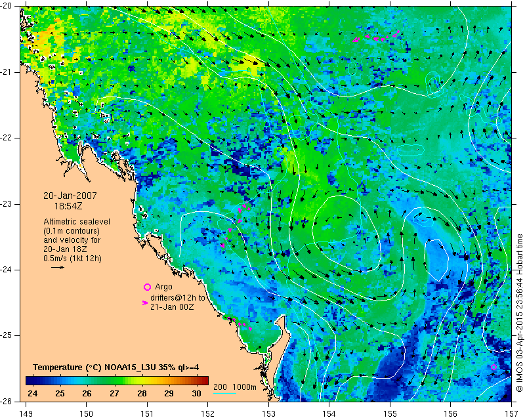Click the 155 longitude axis label
This screenshot has width=525, height=420.
tap(390, 414)
